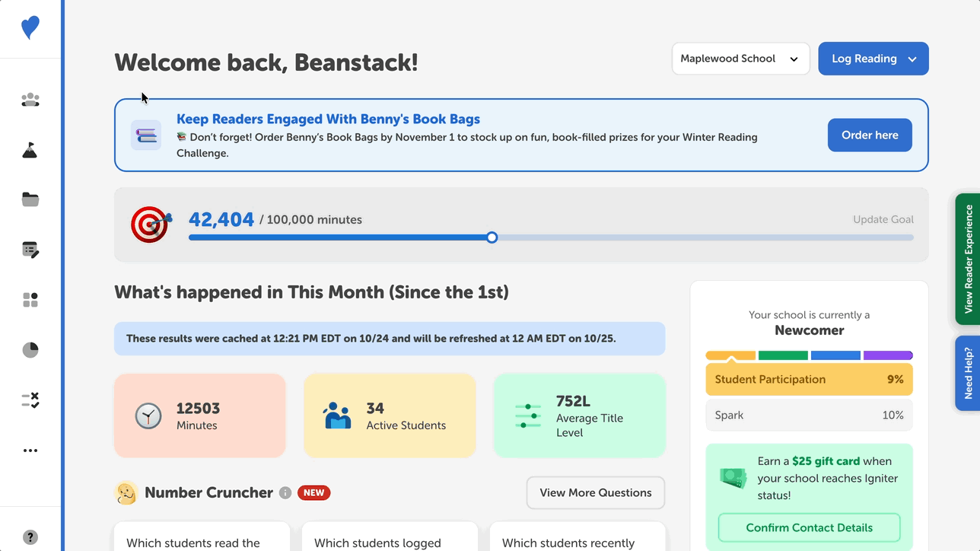Click the question mark help icon

tap(30, 537)
